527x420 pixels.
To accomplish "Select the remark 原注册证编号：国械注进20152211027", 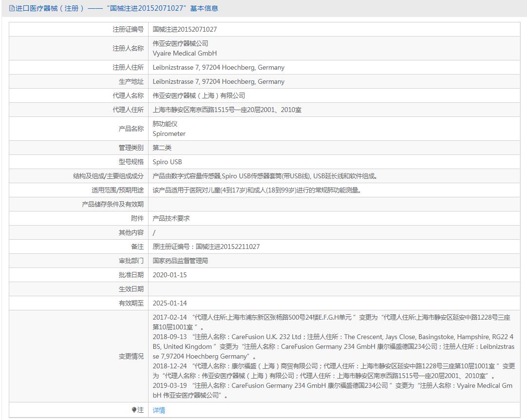I will [206, 247].
